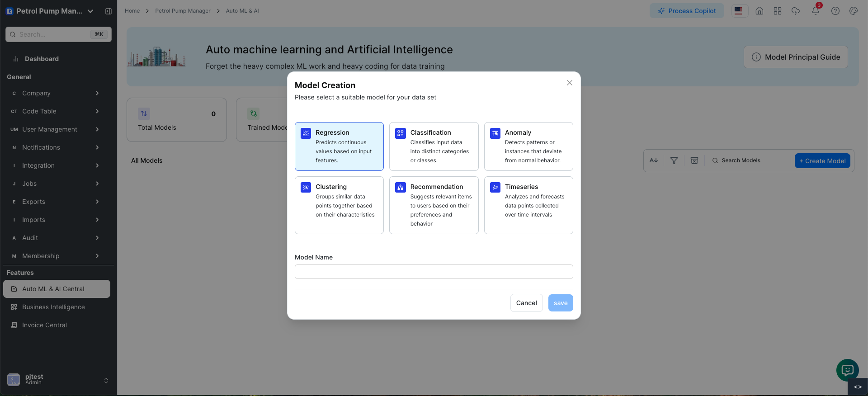Select the Recommendation model type card
Viewport: 868px width, 396px height.
434,205
